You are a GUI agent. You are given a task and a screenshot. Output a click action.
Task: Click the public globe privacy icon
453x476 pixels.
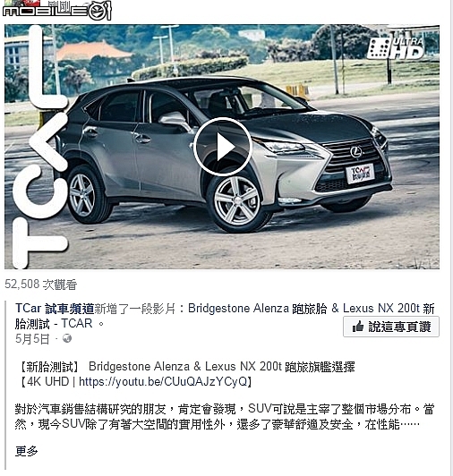pos(67,338)
